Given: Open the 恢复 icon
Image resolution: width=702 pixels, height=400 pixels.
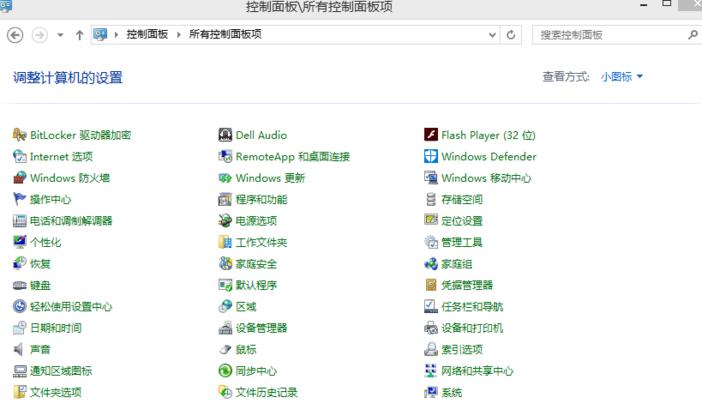Looking at the screenshot, I should (19, 263).
